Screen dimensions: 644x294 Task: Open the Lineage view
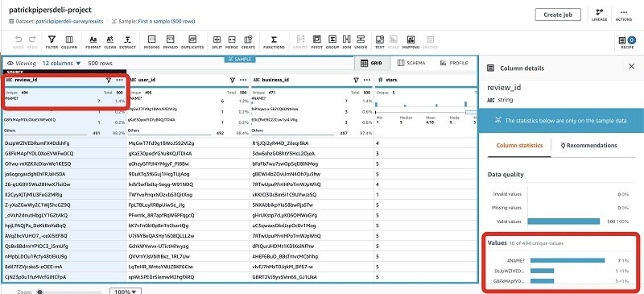[599, 14]
